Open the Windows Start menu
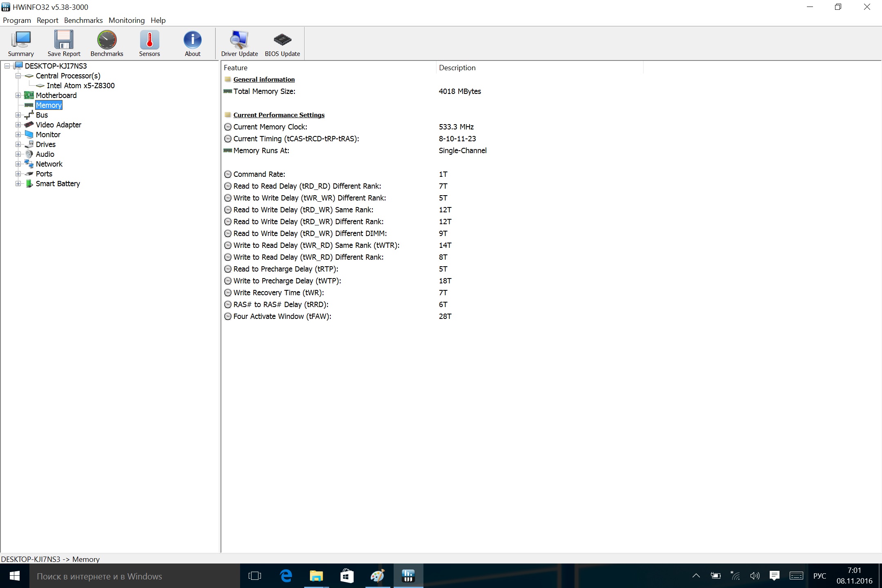This screenshot has height=588, width=882. (15, 576)
